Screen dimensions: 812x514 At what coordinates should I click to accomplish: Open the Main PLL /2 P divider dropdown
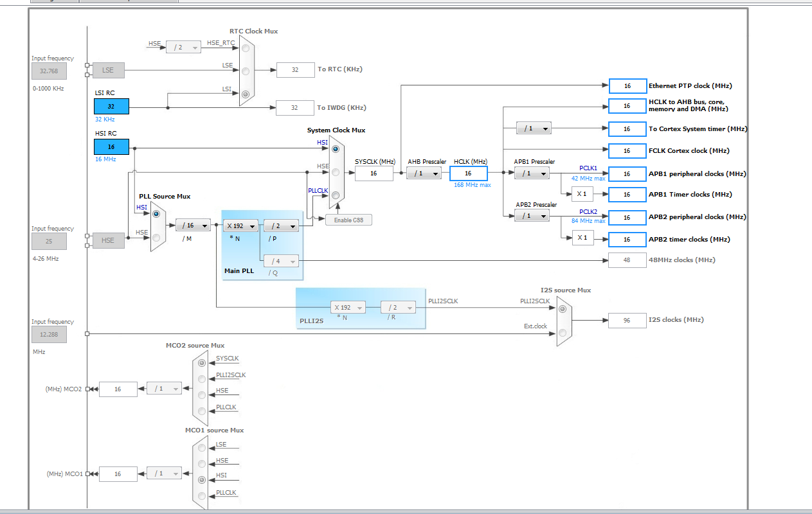(282, 226)
